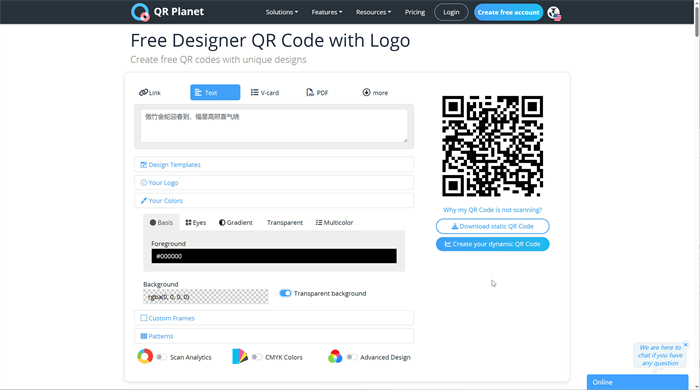Click the CMYK Colors swatch icon
The image size is (700, 390).
pyautogui.click(x=240, y=357)
